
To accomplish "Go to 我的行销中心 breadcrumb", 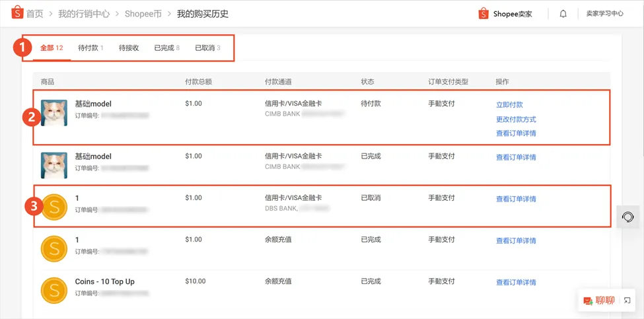I will click(x=84, y=14).
